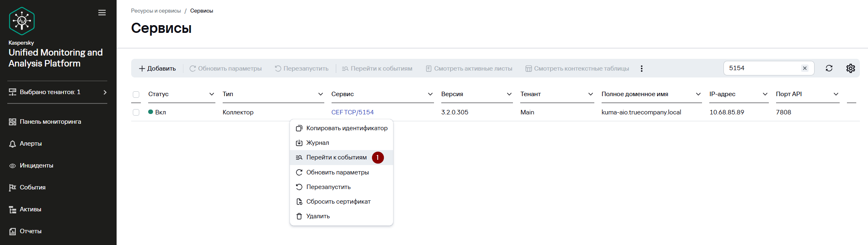Click the Коллектор type cell

pos(238,112)
